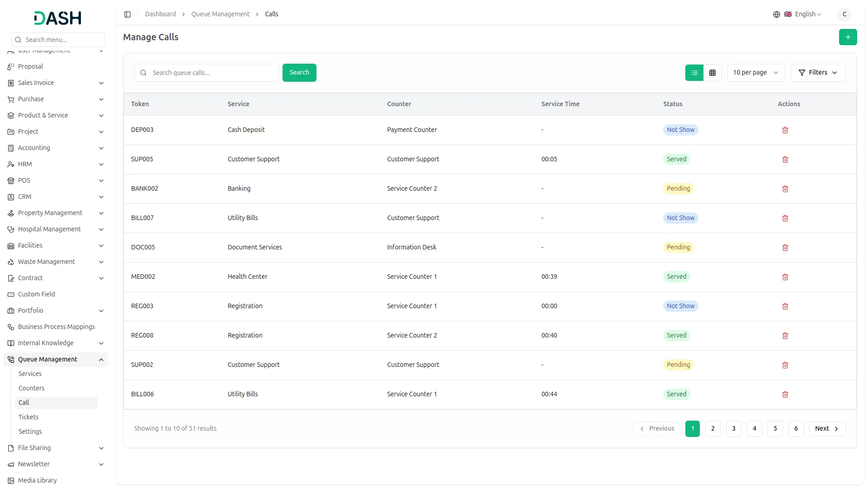Click the Pending status badge for BANK002

(678, 189)
